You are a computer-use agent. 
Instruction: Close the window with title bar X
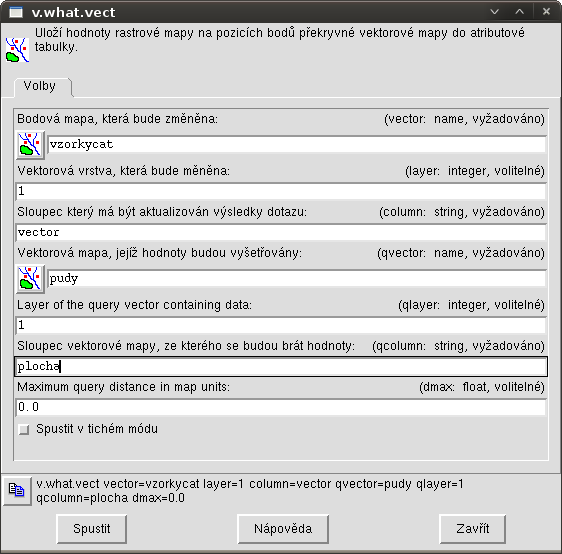(x=546, y=12)
